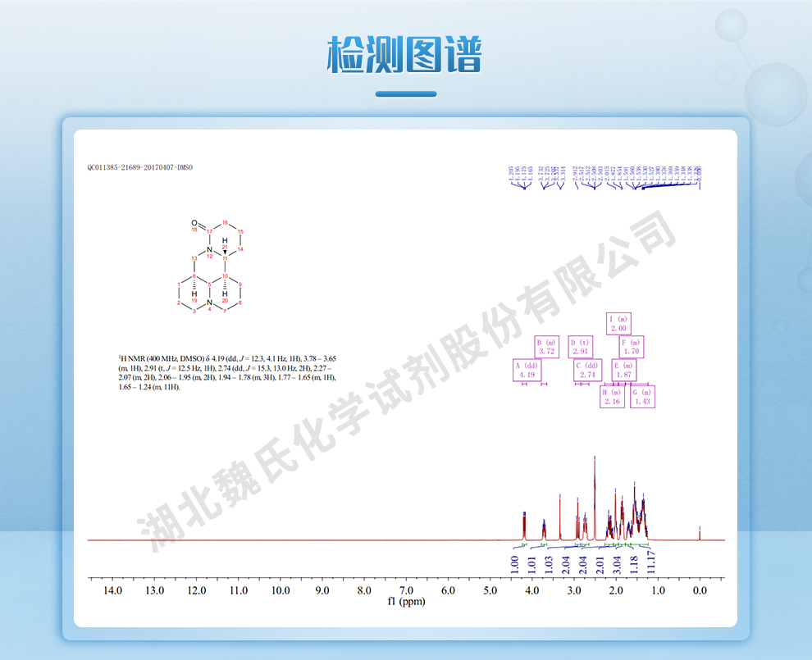Click multiplet label box B (m) 3.72
Viewport: 812px width, 660px height.
coord(547,347)
